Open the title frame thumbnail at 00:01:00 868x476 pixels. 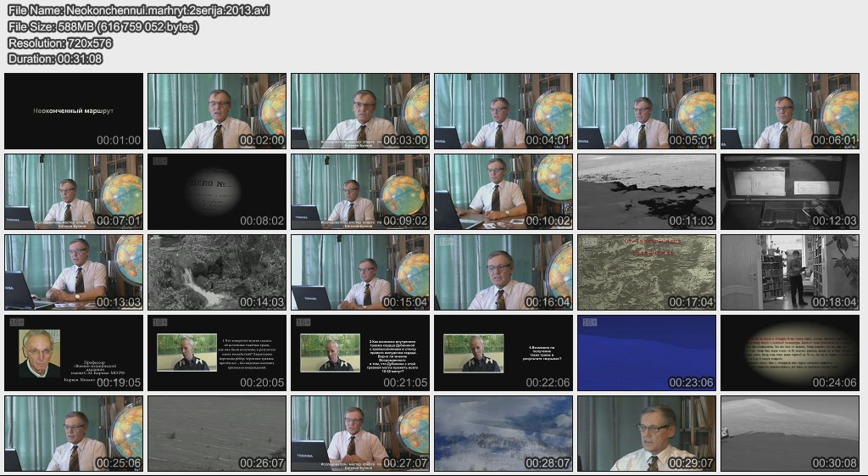point(74,111)
